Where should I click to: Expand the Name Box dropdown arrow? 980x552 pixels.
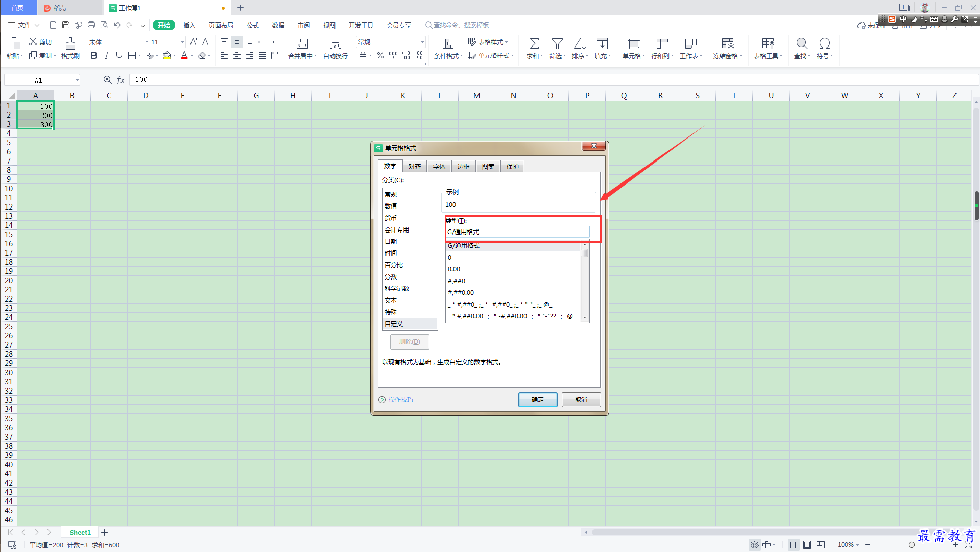[77, 80]
